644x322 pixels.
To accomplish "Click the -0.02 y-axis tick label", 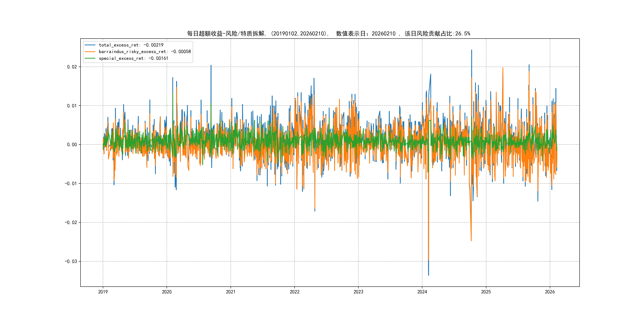I will [x=71, y=222].
